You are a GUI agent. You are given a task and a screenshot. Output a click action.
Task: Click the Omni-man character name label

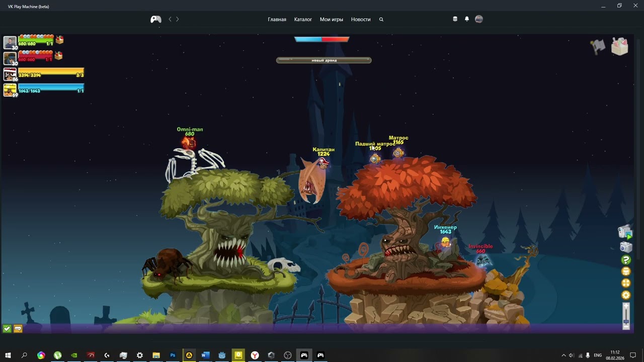coord(190,129)
